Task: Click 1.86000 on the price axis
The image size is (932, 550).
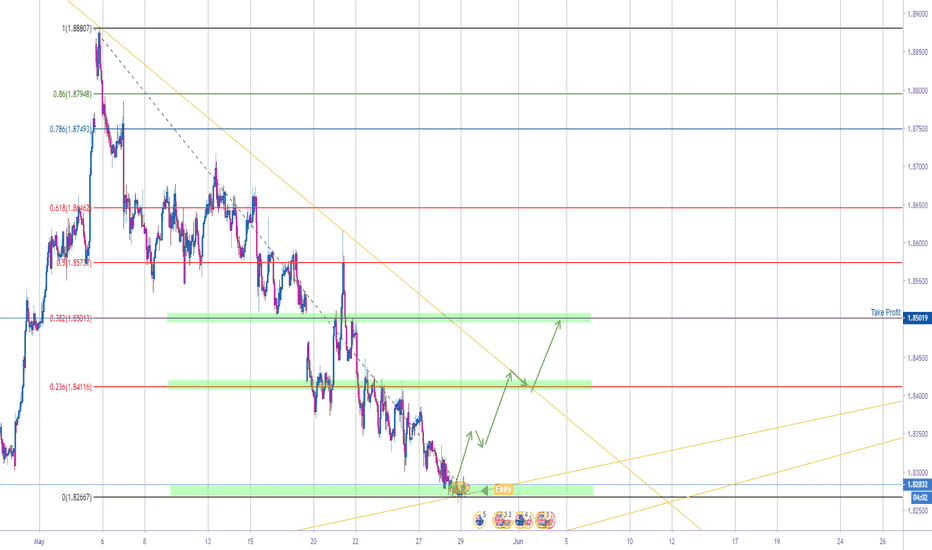Action: [x=917, y=243]
